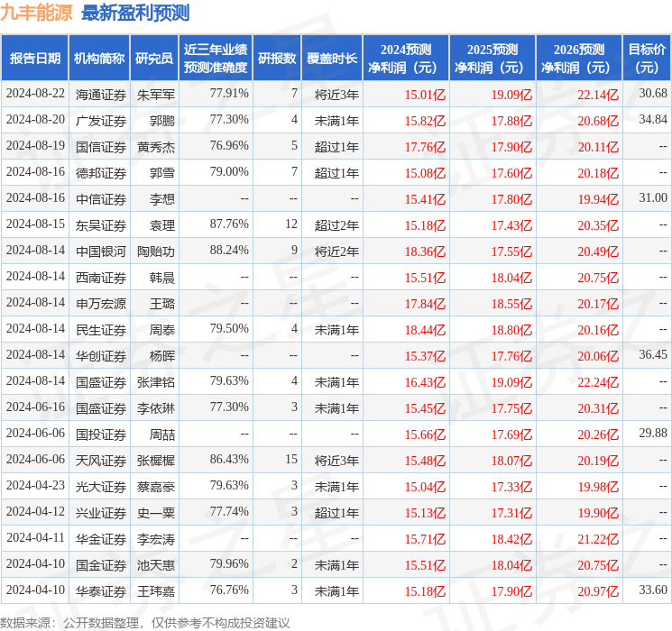
Task: Click the 数据来源 footer note
Action: [x=145, y=622]
